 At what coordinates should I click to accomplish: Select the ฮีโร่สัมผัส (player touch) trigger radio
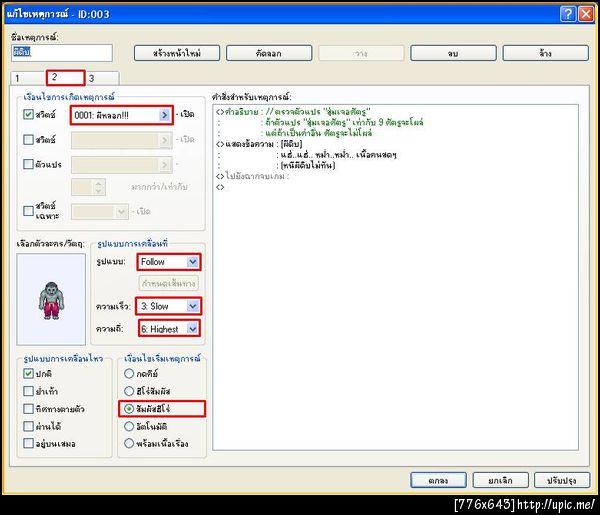[x=129, y=391]
